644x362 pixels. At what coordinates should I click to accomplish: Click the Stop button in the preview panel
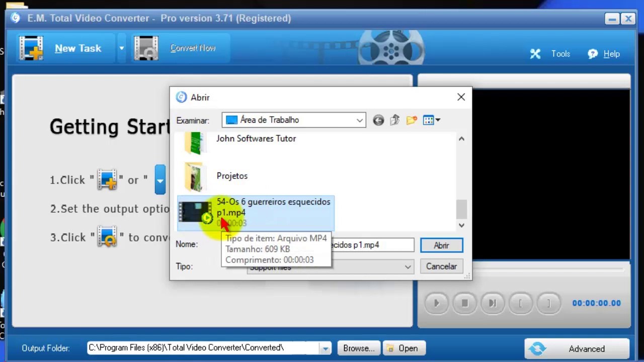(465, 303)
